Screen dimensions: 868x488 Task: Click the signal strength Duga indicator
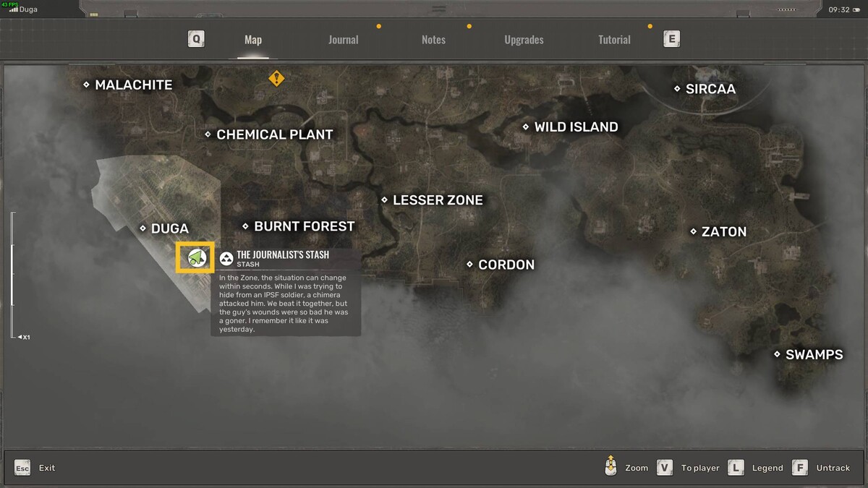[23, 9]
